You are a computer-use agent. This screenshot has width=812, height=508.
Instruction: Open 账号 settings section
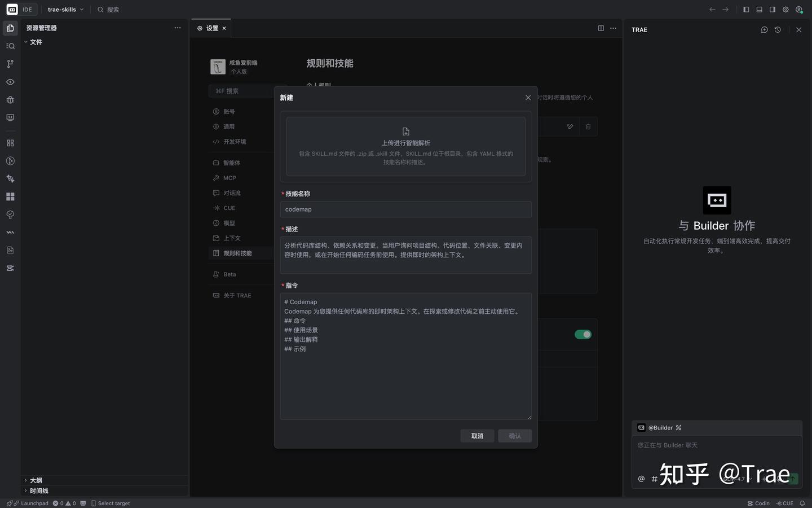click(229, 112)
